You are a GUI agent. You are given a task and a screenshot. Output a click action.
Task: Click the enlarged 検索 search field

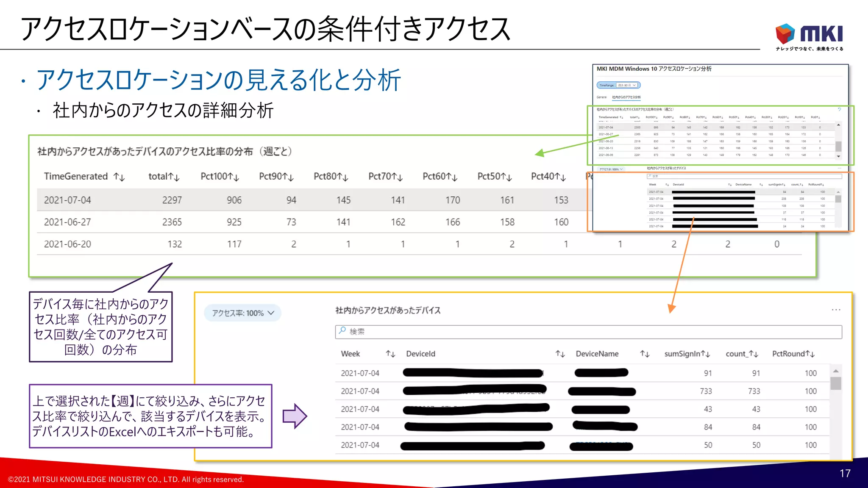(588, 332)
